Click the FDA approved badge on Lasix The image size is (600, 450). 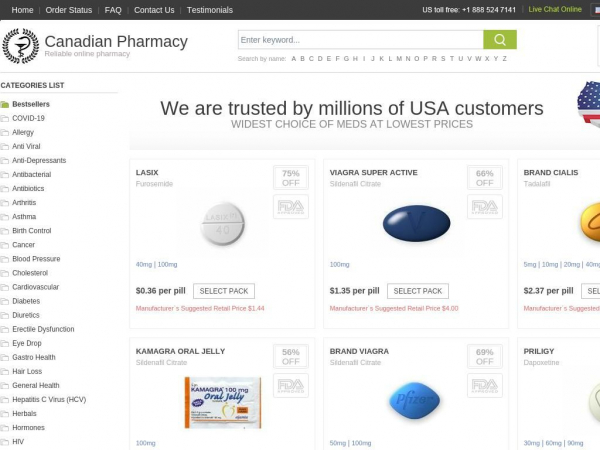[291, 207]
